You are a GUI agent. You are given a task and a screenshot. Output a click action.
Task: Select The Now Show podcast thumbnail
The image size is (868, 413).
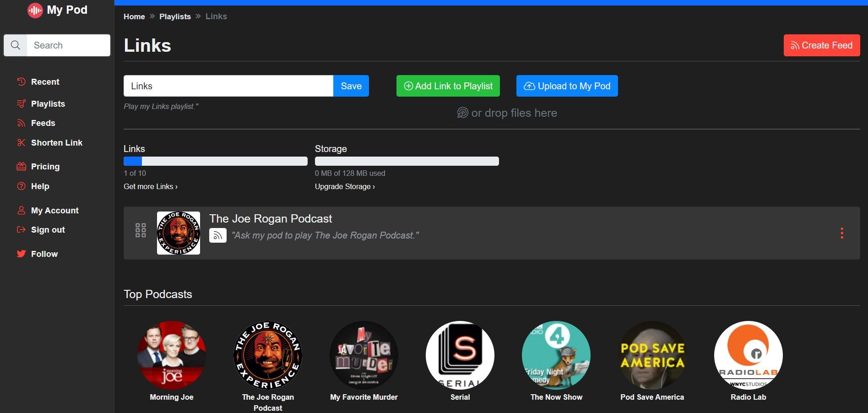[556, 355]
